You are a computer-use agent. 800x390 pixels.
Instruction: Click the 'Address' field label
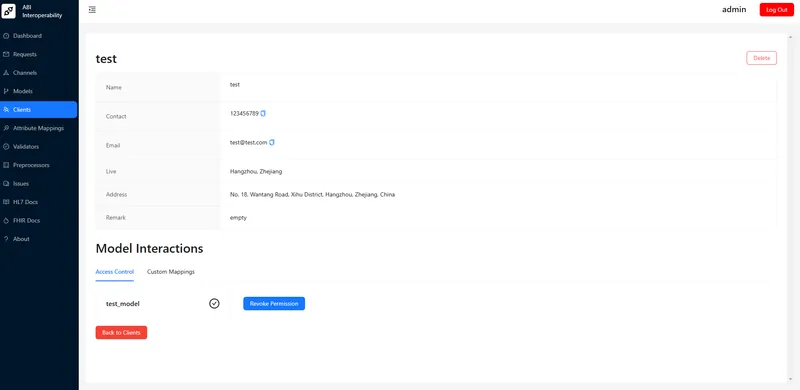[116, 194]
